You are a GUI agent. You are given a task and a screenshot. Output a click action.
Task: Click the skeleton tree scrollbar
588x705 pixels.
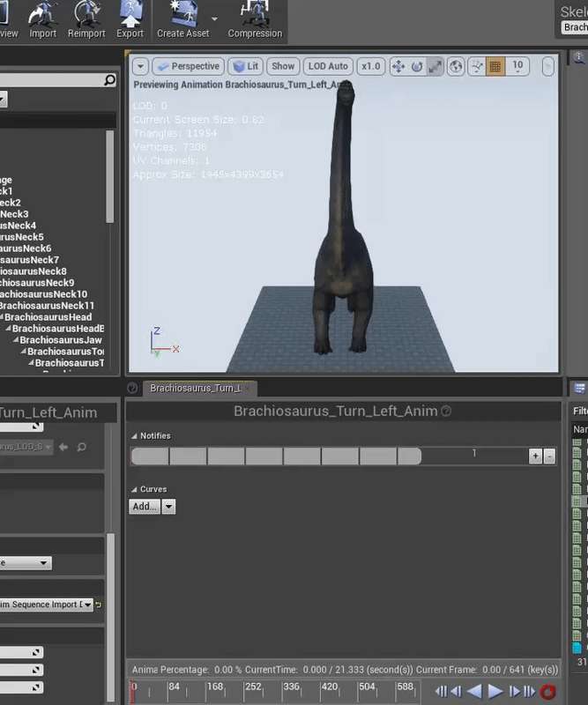[109, 177]
